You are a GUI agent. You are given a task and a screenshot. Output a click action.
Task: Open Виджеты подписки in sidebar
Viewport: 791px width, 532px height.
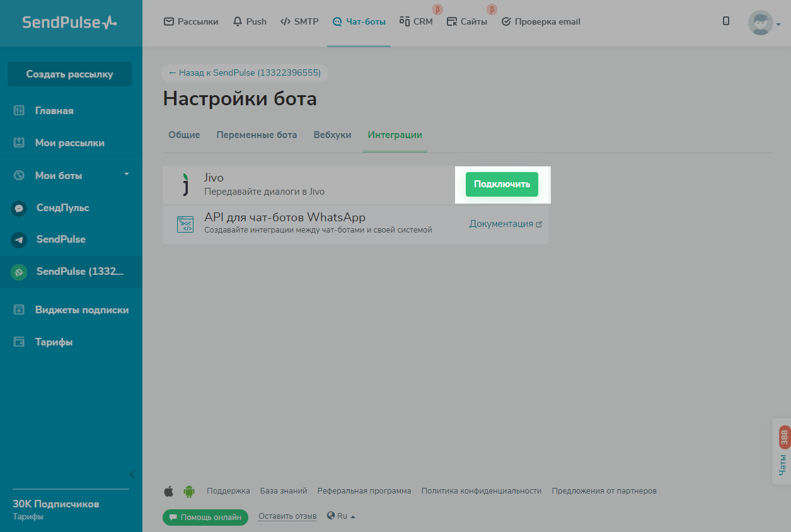click(x=82, y=310)
